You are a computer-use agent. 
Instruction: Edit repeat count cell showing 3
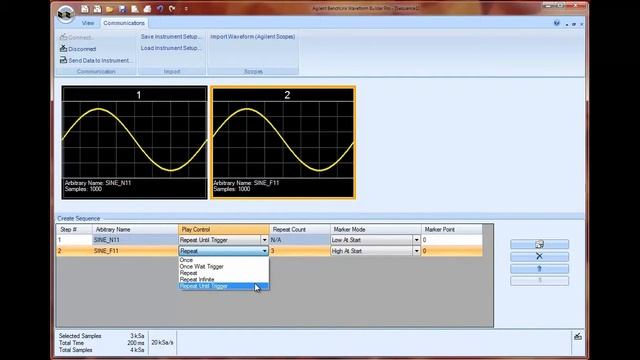(300, 251)
